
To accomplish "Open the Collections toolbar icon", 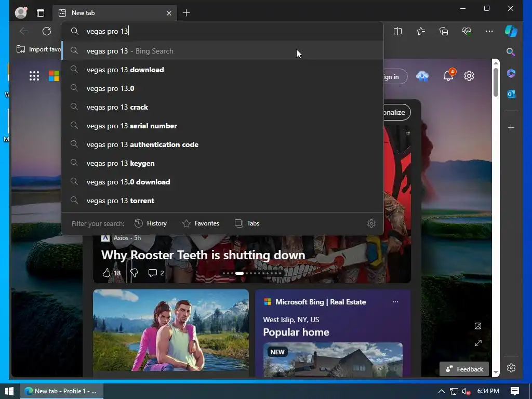I will 444,31.
